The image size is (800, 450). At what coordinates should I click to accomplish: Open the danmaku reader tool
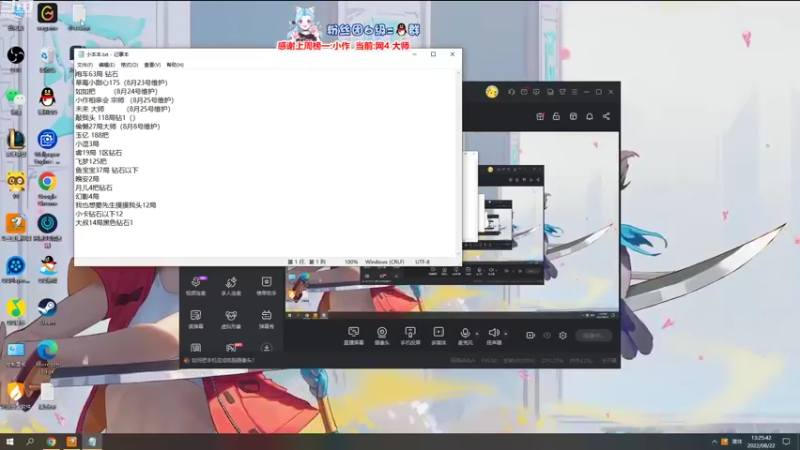[196, 319]
